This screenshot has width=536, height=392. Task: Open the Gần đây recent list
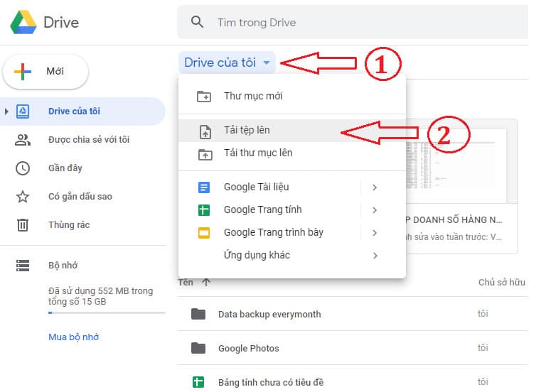tap(65, 168)
